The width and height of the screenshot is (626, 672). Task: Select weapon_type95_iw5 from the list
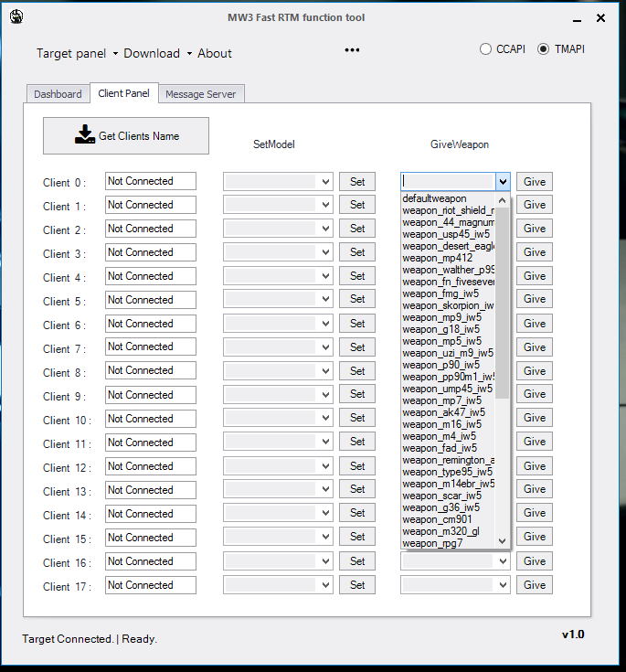448,472
